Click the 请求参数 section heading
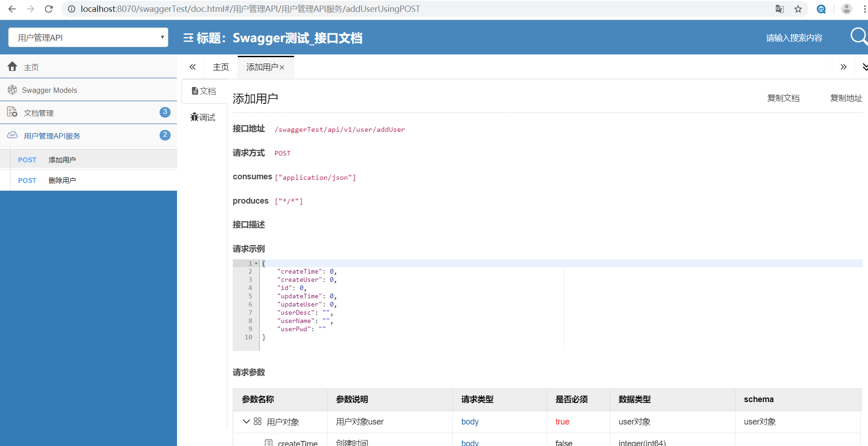 249,372
